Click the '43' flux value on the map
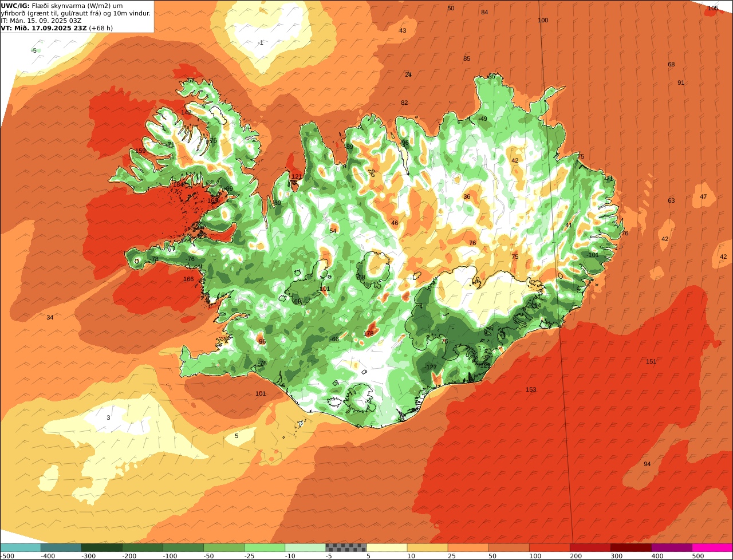This screenshot has height=560, width=733. [x=403, y=30]
